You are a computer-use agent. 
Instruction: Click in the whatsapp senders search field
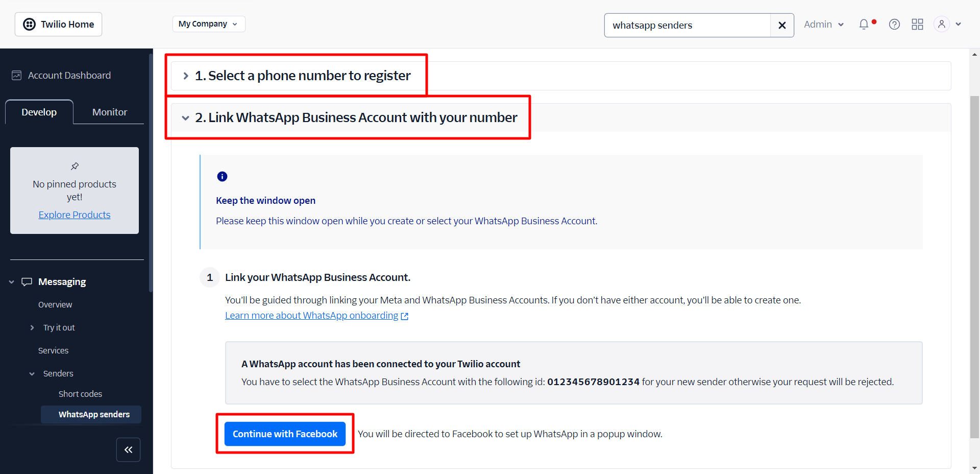tap(687, 26)
